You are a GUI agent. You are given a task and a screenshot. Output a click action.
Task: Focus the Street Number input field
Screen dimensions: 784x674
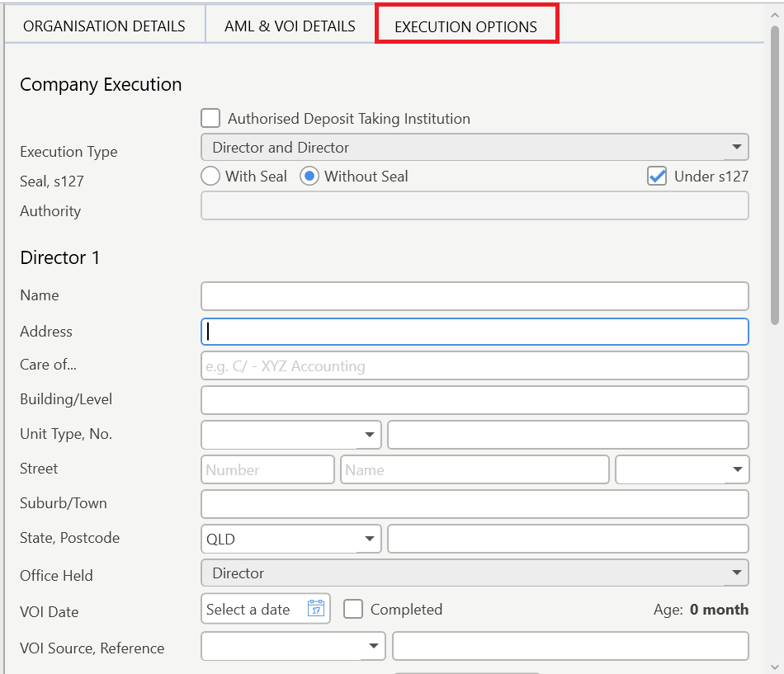(x=267, y=469)
